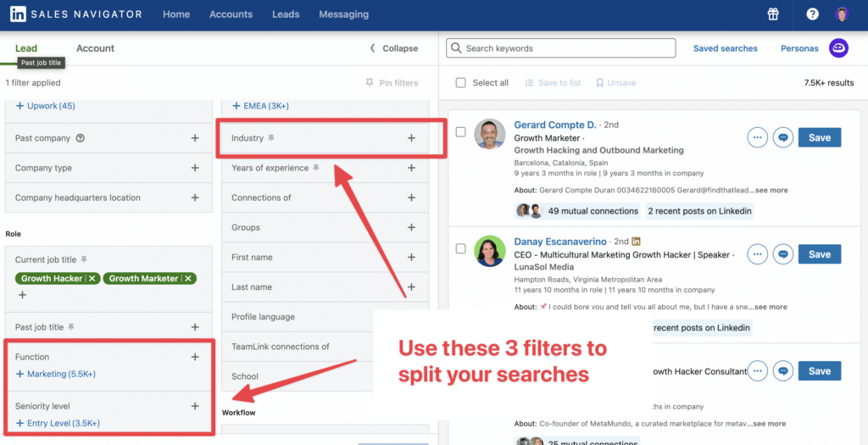Screen dimensions: 868x445
Task: Click the plus under Current job title chips
Action: click(22, 295)
